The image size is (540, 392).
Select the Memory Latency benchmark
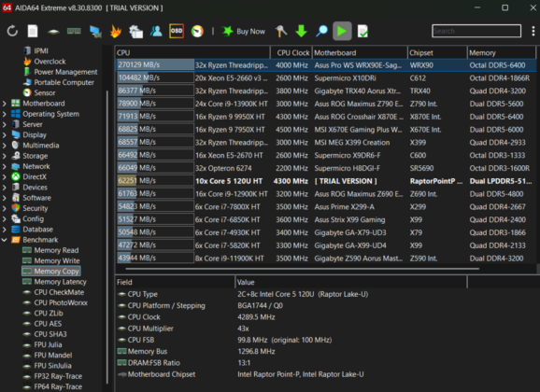coord(60,282)
